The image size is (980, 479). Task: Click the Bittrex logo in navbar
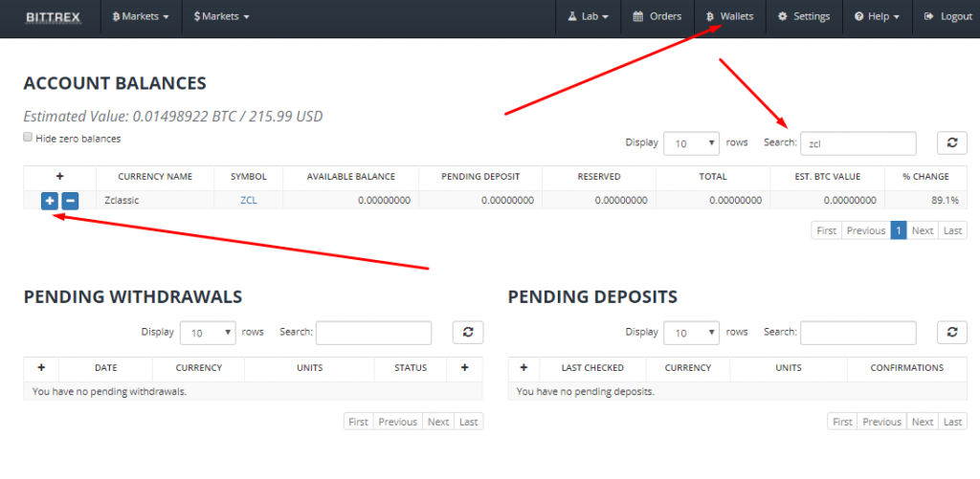click(52, 17)
